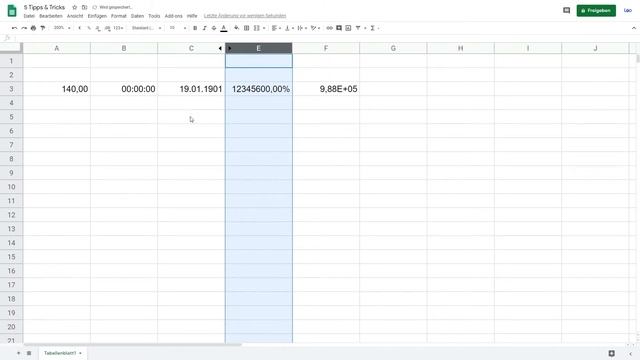Image resolution: width=640 pixels, height=360 pixels.
Task: Open the Tabellenblatt1 tab dropdown arrow
Action: pyautogui.click(x=80, y=353)
